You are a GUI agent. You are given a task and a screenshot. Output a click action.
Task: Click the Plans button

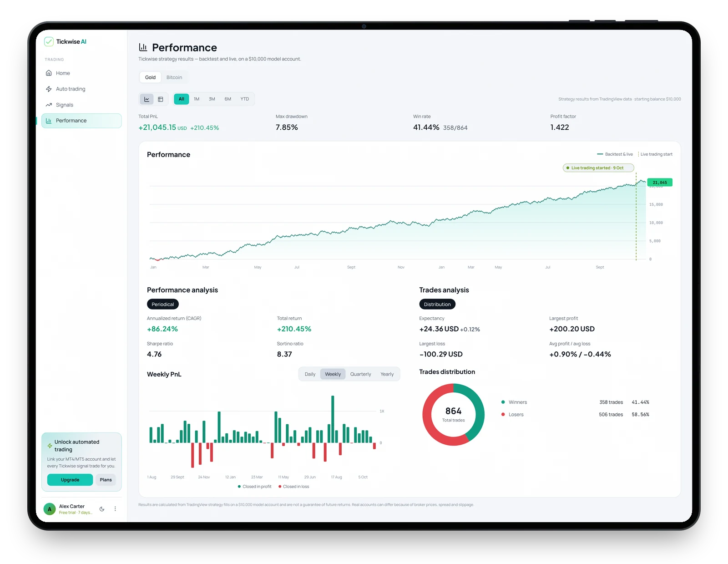point(106,480)
